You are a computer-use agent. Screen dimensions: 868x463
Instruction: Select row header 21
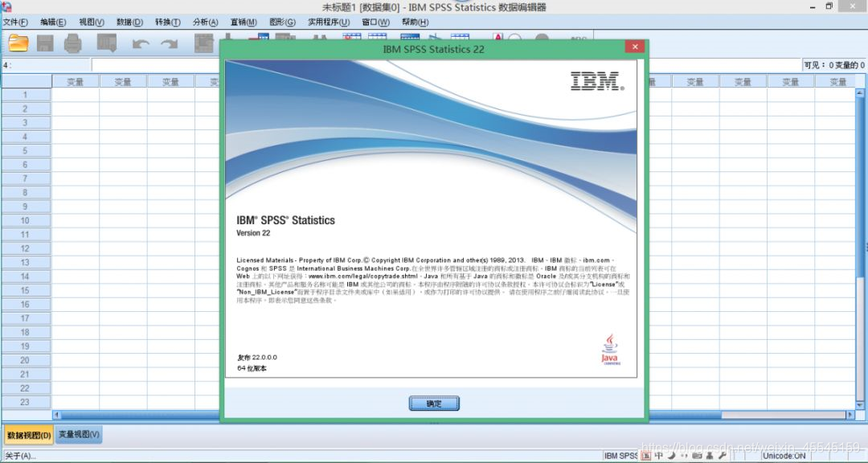click(26, 374)
